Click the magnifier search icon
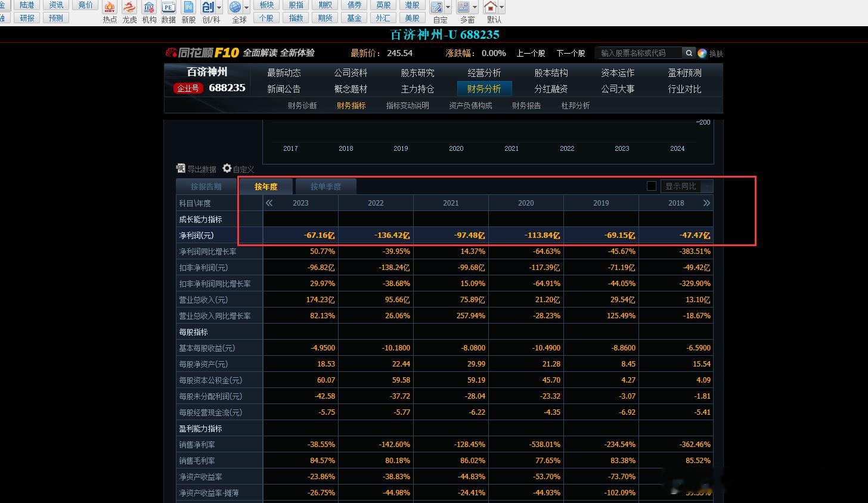The height and width of the screenshot is (503, 868). click(689, 53)
